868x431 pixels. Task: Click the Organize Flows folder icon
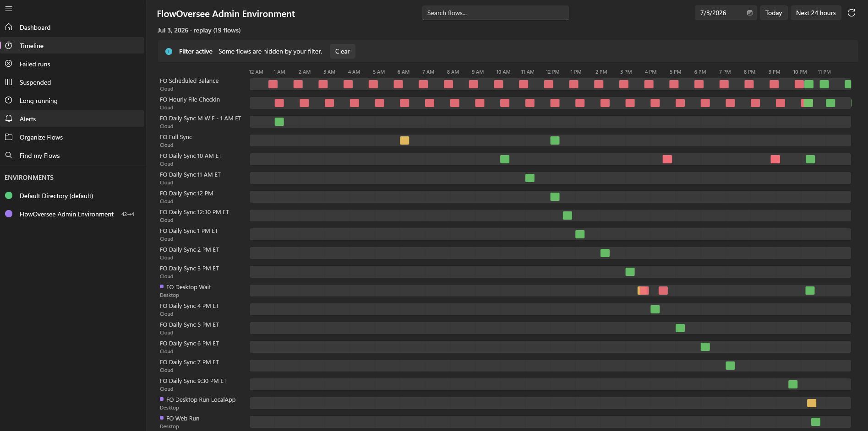[9, 137]
